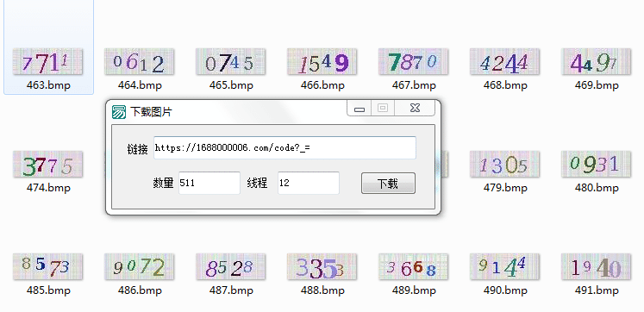Focus the 线程 thread count field

(309, 183)
